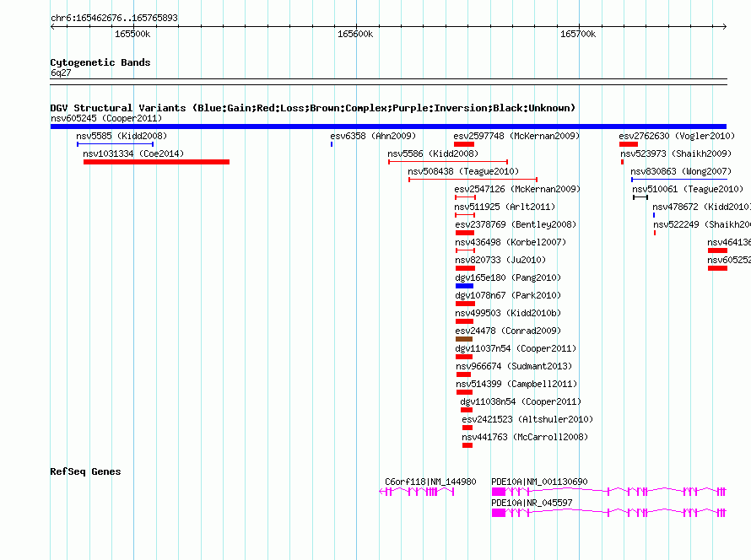Select the long blue nsv605245 gain bar

pyautogui.click(x=388, y=127)
